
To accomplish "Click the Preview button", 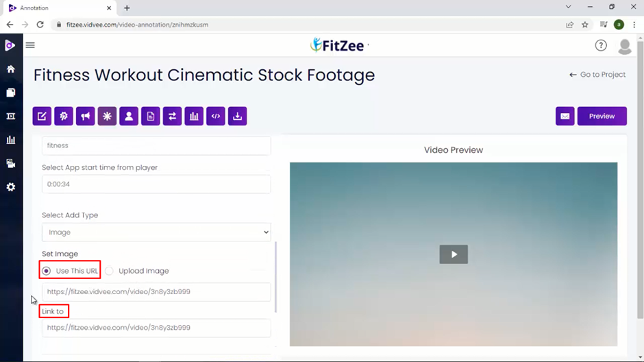I will 602,117.
